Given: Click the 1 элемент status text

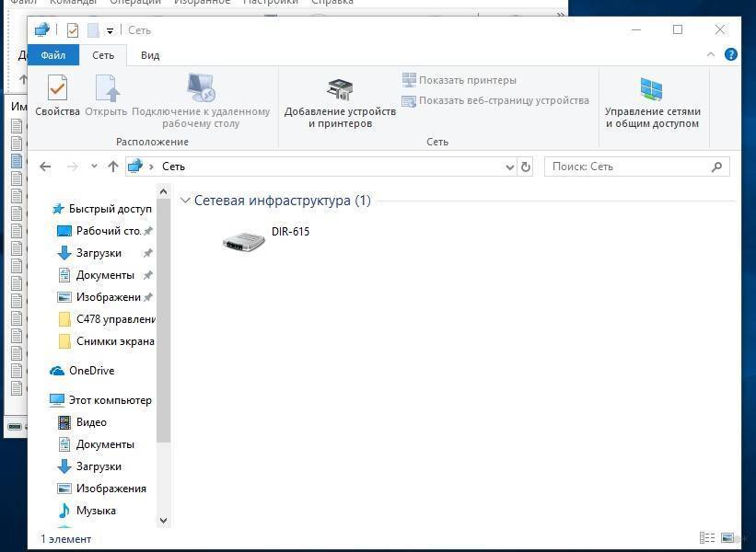Looking at the screenshot, I should 66,539.
